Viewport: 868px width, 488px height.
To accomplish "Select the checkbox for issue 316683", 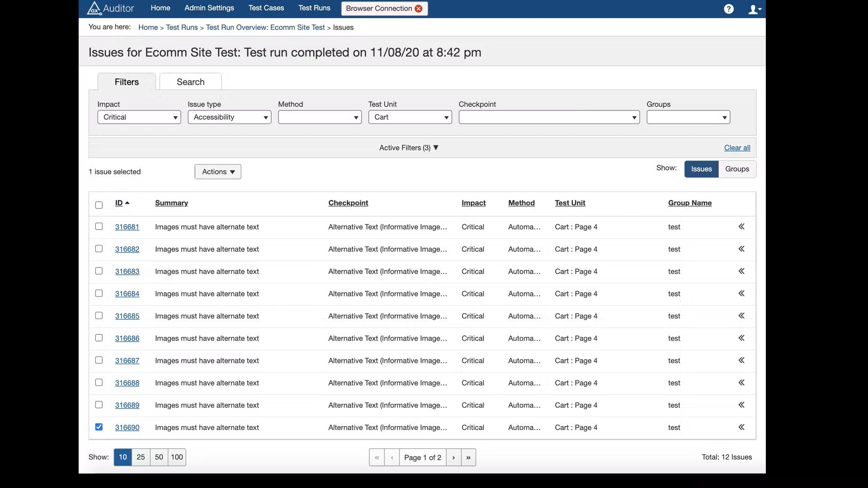I will pos(99,271).
